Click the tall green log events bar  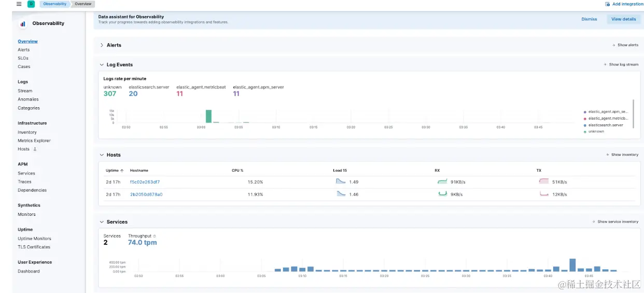click(208, 116)
